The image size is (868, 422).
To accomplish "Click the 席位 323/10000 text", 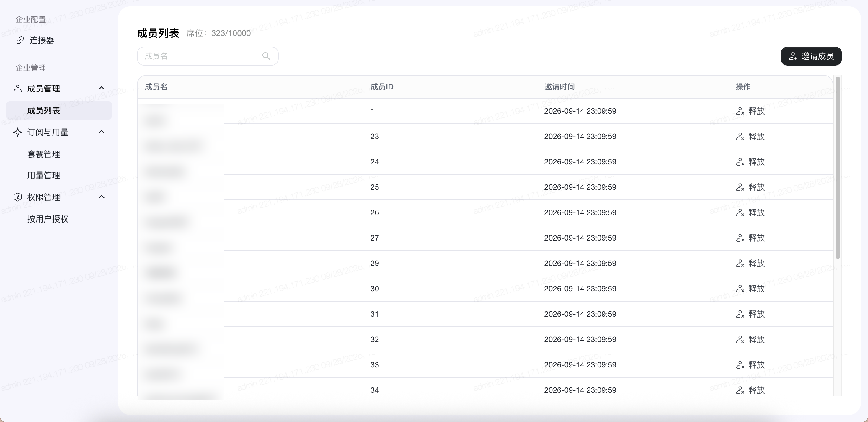I will [x=219, y=33].
